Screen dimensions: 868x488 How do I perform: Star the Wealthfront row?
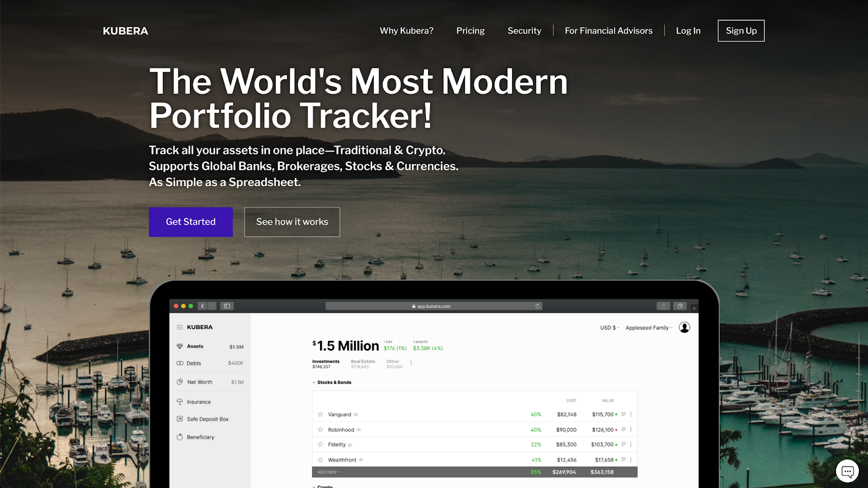point(320,460)
